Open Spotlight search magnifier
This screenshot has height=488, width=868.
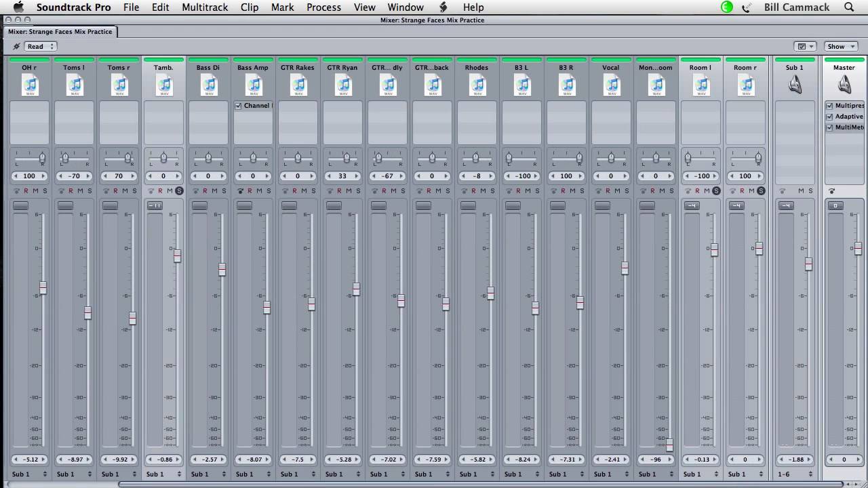[849, 7]
